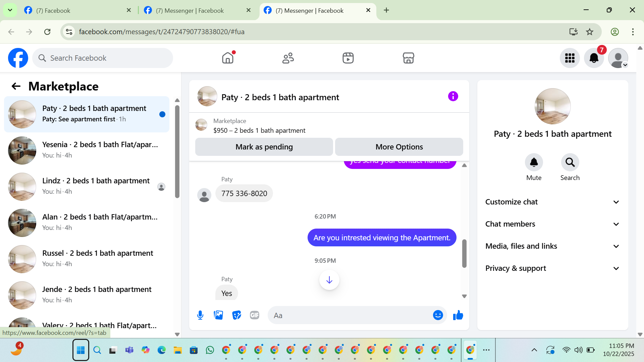Click the voice clip microphone icon
This screenshot has height=362, width=644.
click(x=200, y=315)
